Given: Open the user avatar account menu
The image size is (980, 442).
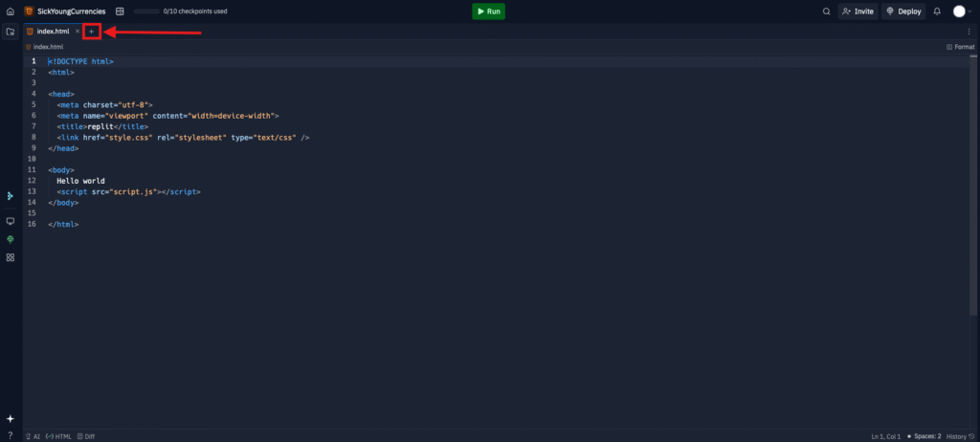Looking at the screenshot, I should coord(959,11).
